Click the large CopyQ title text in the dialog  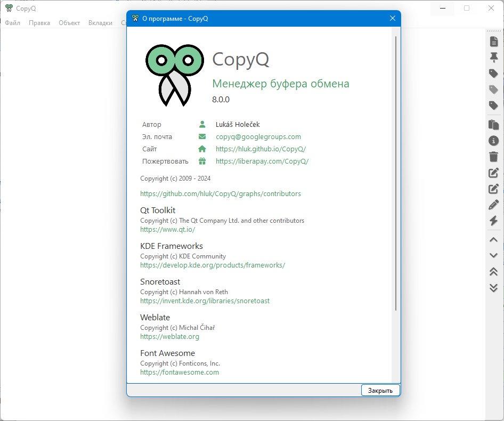pos(241,60)
